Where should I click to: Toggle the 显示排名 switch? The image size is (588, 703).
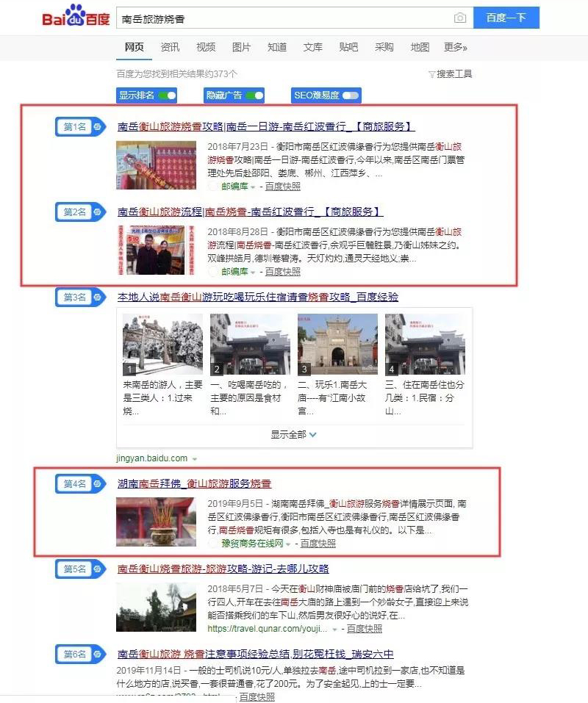point(167,95)
